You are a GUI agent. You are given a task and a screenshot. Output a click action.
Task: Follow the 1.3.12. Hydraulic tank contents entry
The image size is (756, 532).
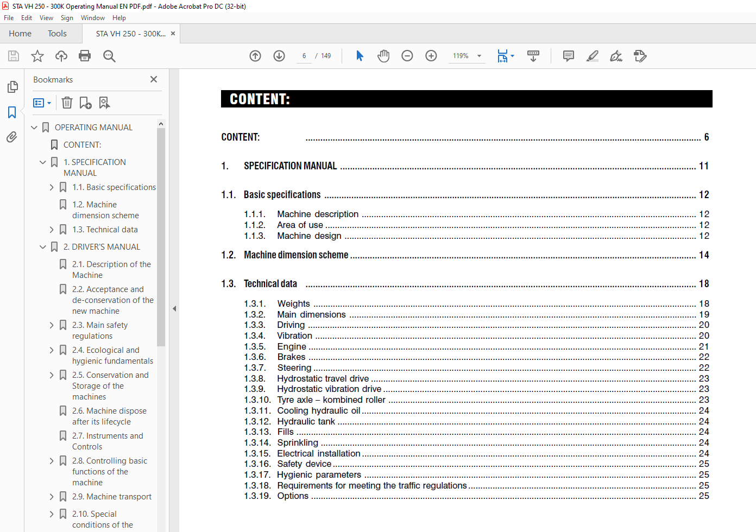coord(476,421)
